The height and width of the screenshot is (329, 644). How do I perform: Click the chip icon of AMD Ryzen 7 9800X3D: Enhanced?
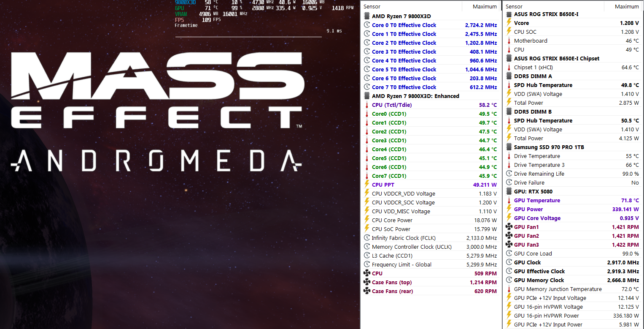[x=366, y=96]
